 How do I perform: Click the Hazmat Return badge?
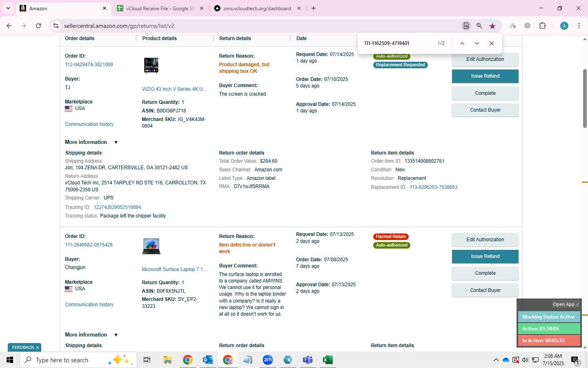[x=391, y=237]
